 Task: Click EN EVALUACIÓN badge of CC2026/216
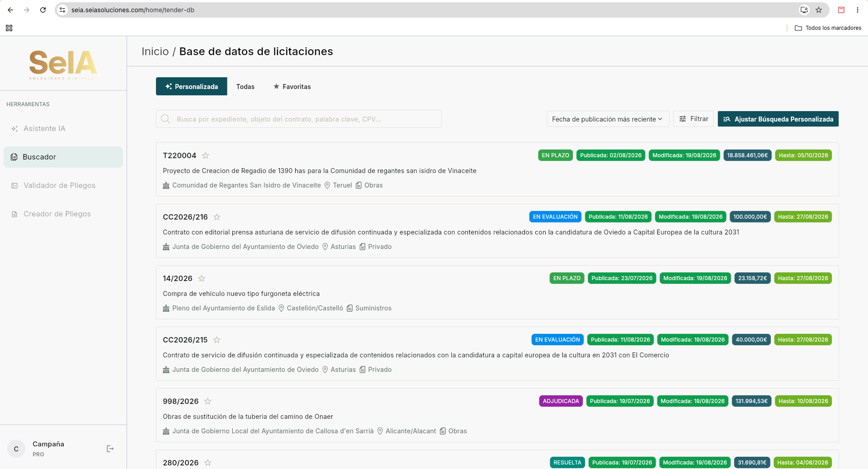(x=555, y=217)
